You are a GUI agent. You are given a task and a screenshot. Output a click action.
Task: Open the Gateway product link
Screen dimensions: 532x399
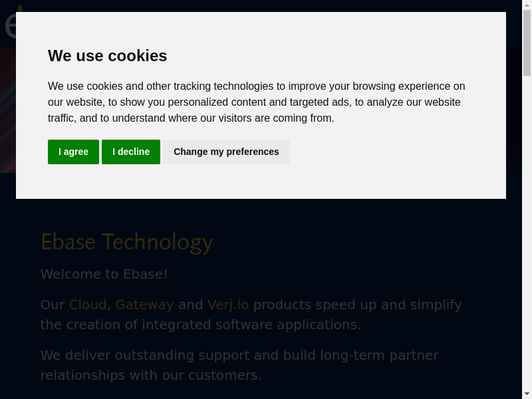[x=144, y=305]
